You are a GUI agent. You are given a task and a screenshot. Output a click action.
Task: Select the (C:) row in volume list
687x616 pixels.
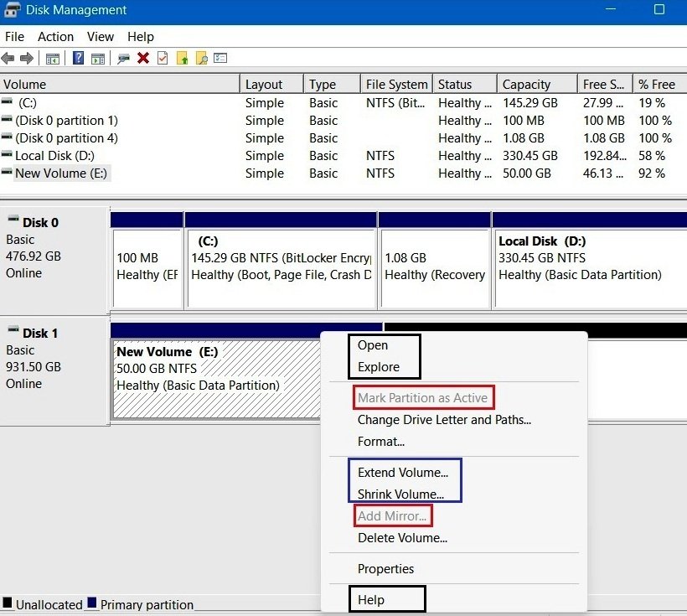click(x=342, y=103)
